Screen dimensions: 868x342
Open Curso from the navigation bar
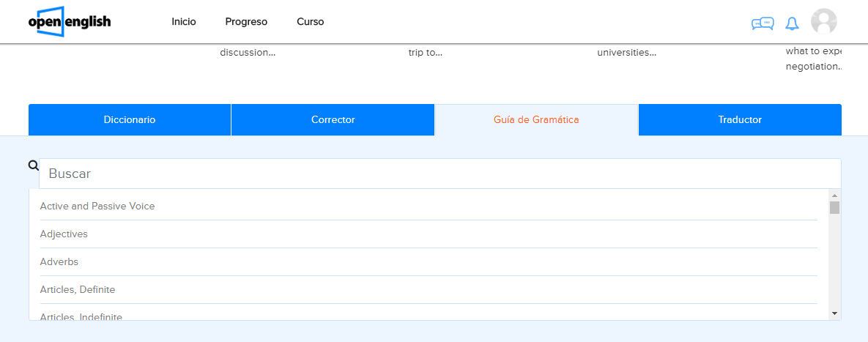[x=311, y=22]
